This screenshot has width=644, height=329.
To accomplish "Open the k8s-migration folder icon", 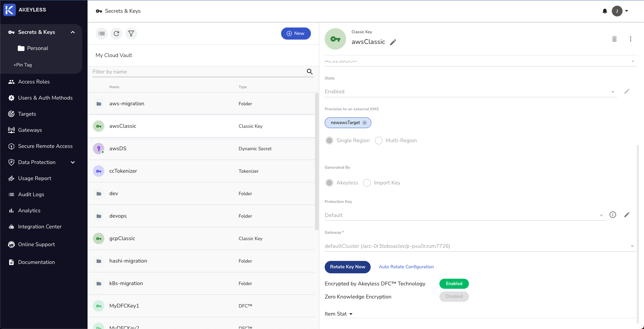I will tap(99, 283).
